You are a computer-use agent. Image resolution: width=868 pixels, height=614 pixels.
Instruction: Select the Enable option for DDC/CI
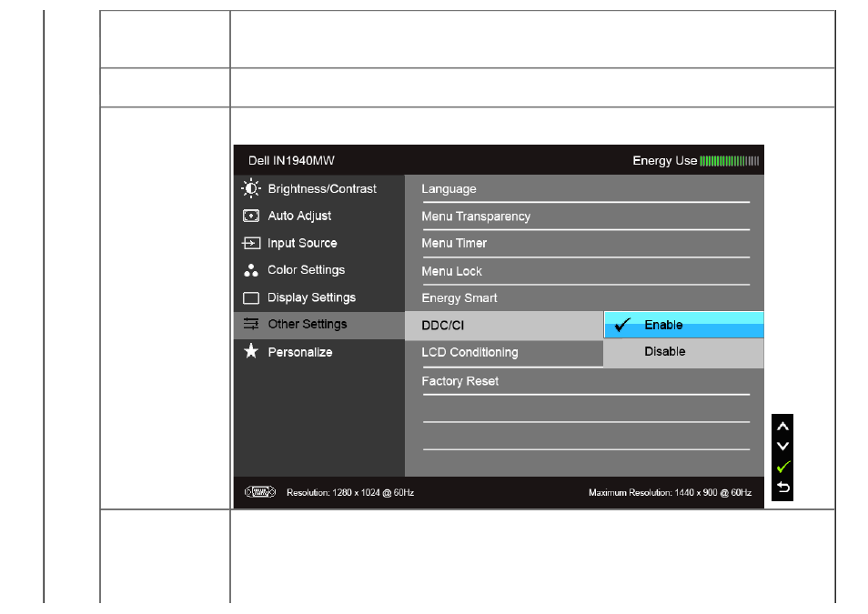coord(683,325)
